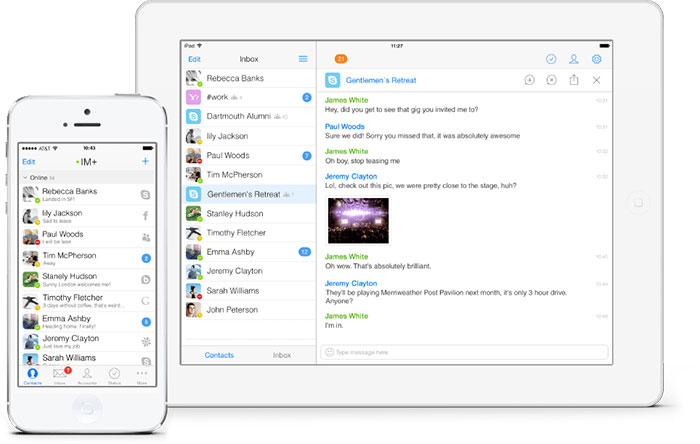Select Gentlemen's Retreat in iPad inbox list
The width and height of the screenshot is (700, 444).
[x=249, y=195]
